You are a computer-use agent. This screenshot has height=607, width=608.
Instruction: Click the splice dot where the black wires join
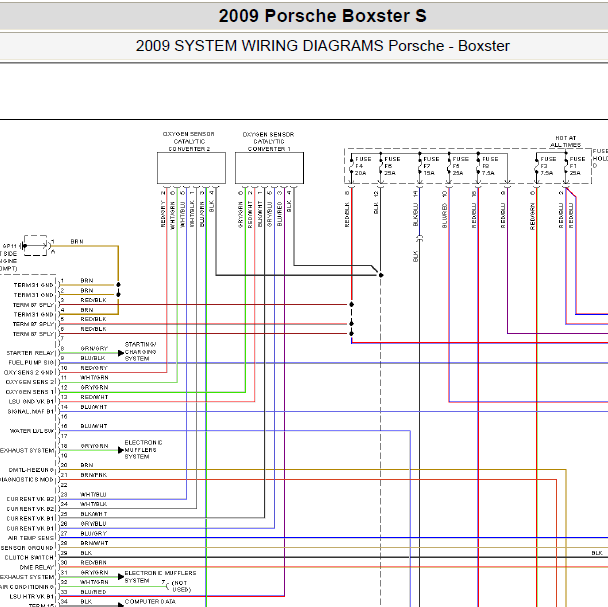click(381, 275)
